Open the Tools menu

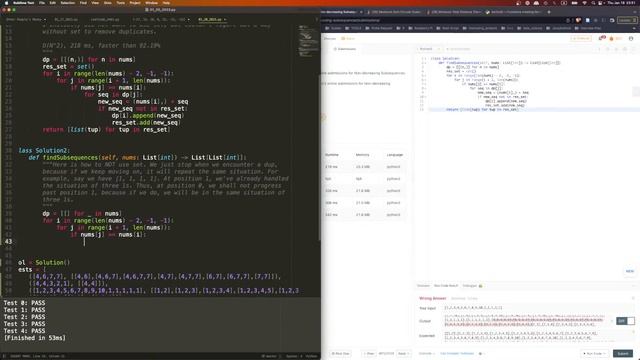pyautogui.click(x=121, y=3)
